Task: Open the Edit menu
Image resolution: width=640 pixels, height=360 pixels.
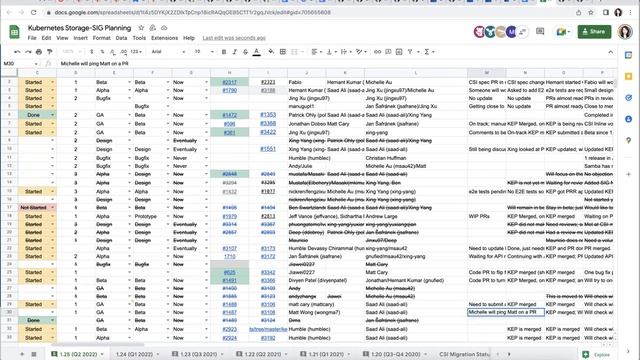Action: pyautogui.click(x=47, y=38)
